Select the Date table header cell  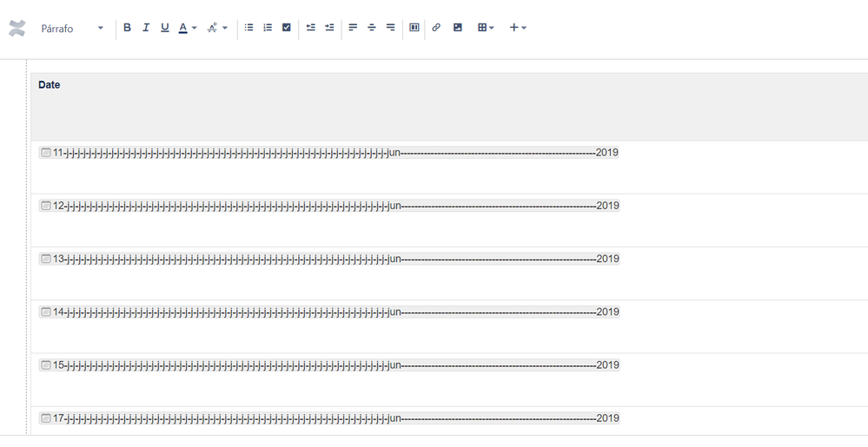point(449,106)
